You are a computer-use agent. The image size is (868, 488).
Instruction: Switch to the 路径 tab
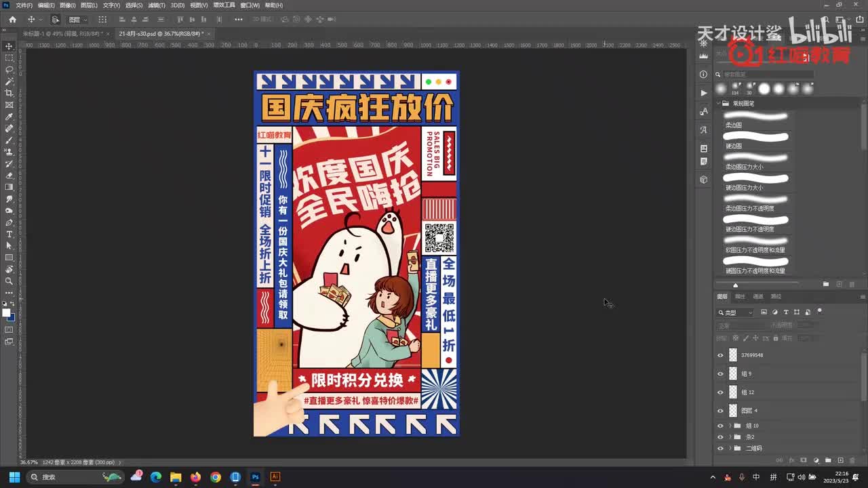pos(776,296)
